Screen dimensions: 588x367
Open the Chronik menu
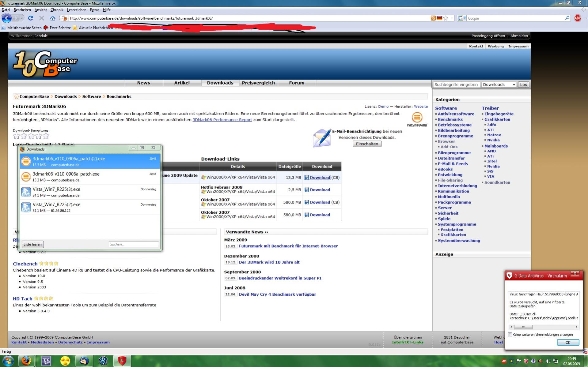click(57, 10)
